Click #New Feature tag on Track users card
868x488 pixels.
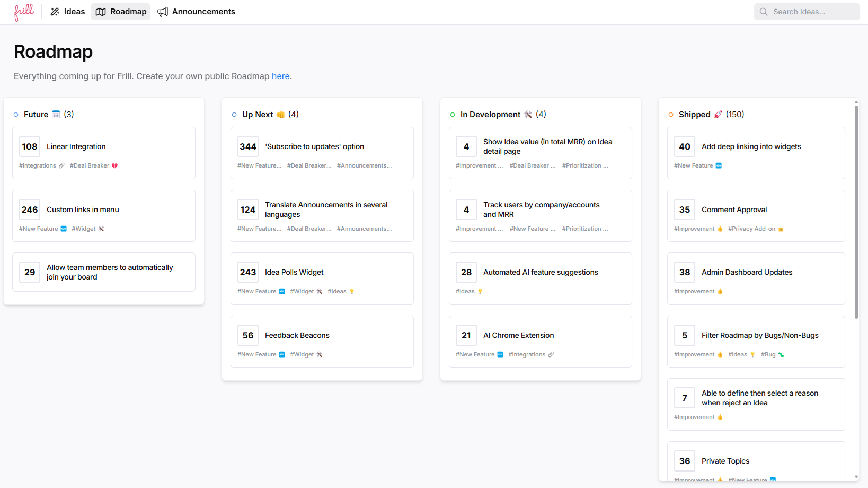533,229
